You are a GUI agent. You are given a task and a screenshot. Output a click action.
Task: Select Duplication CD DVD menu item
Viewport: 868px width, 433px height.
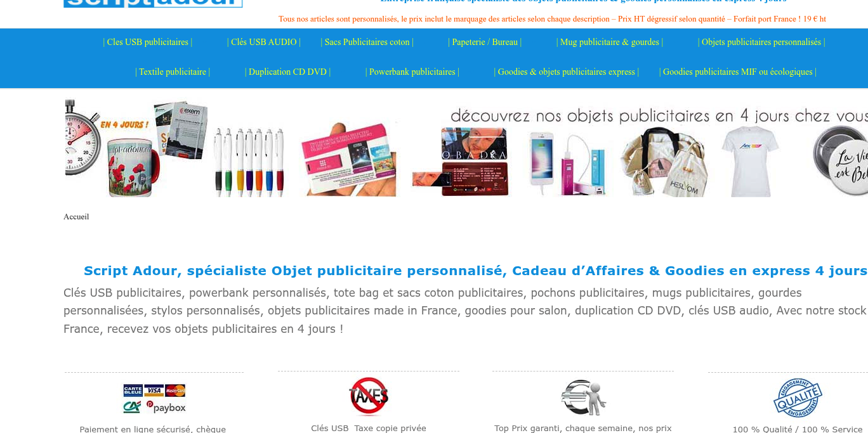coord(288,72)
